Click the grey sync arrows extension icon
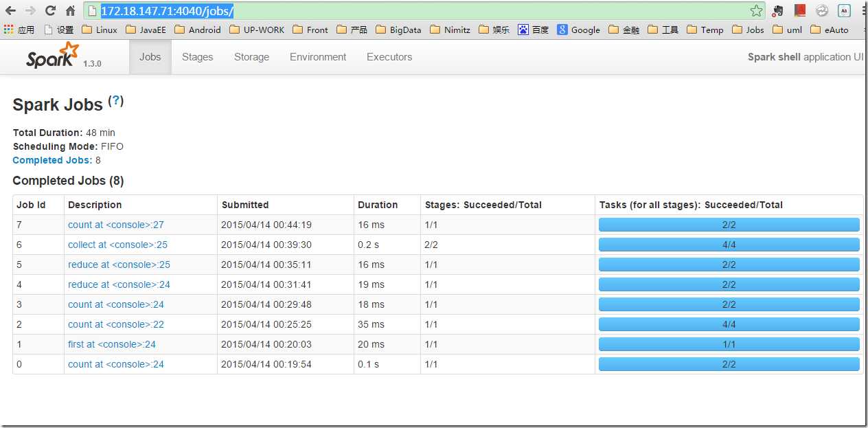868x428 pixels. (821, 10)
